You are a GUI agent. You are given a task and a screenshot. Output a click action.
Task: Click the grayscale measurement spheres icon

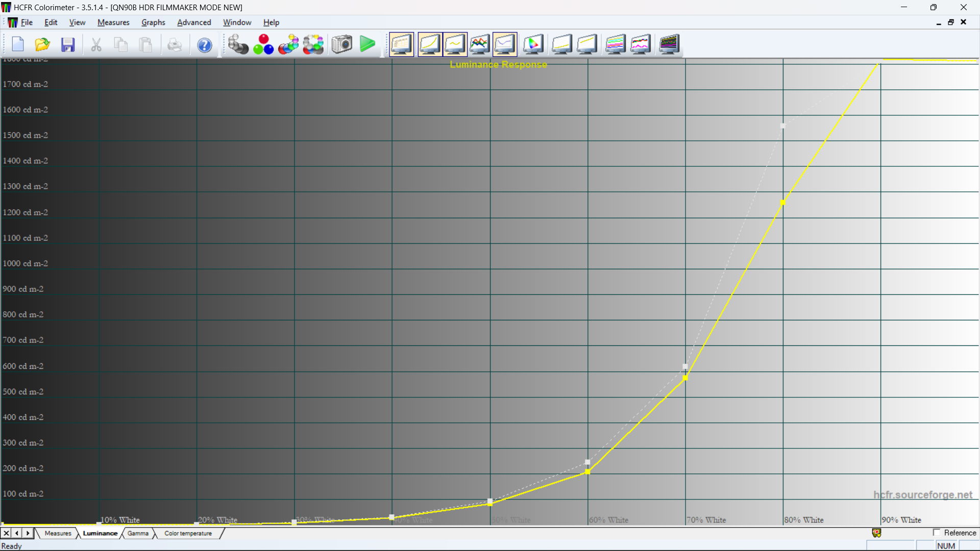[x=238, y=44]
